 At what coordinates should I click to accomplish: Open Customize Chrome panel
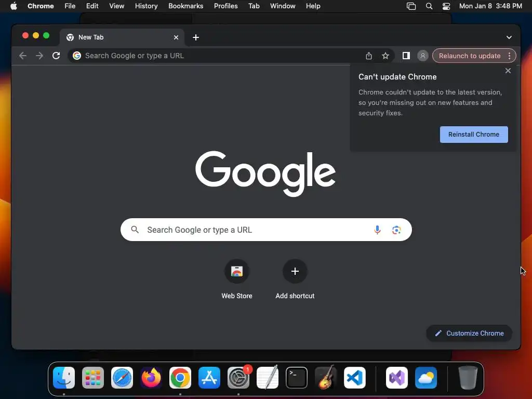[x=469, y=333]
